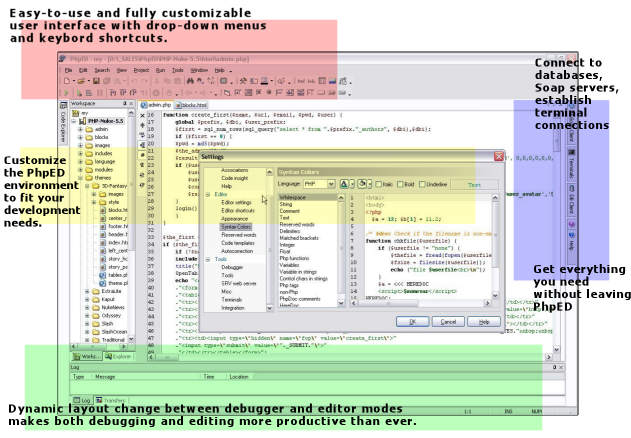Click the my workspace root icon

[74, 113]
